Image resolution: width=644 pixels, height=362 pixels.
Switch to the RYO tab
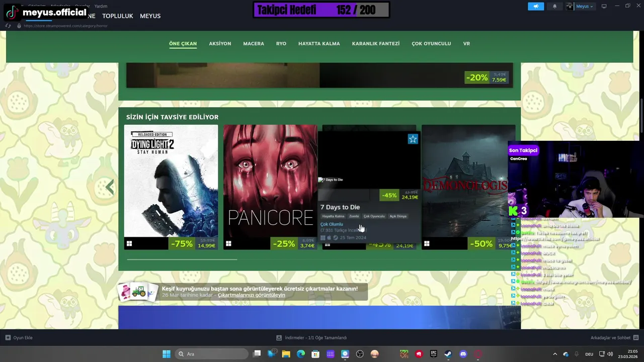click(281, 44)
